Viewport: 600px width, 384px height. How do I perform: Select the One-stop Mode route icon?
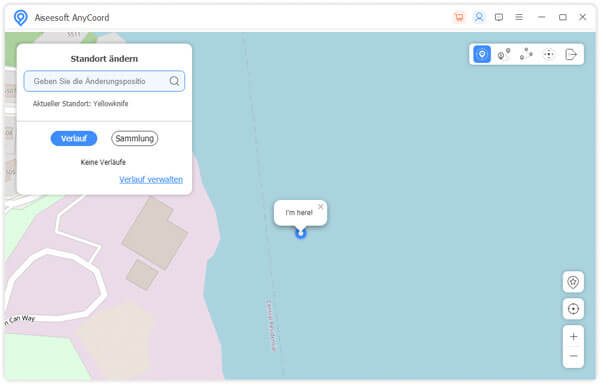pos(504,54)
